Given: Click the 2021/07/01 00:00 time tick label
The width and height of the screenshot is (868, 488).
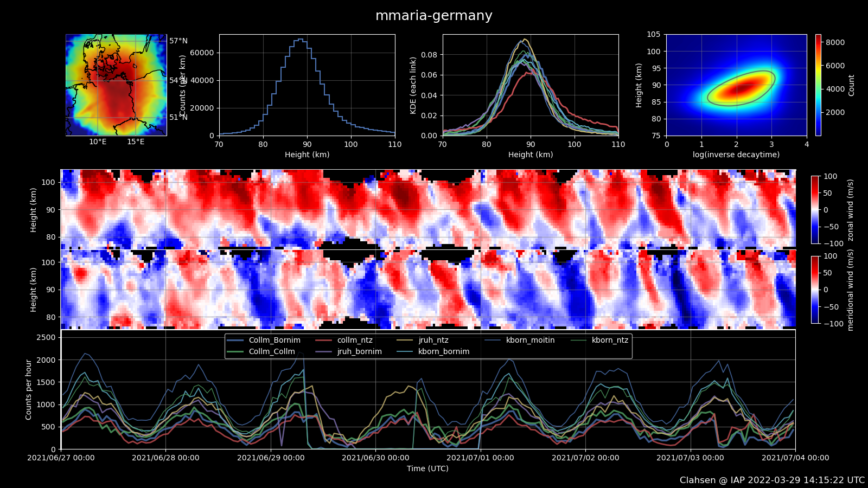Looking at the screenshot, I should coord(481,458).
